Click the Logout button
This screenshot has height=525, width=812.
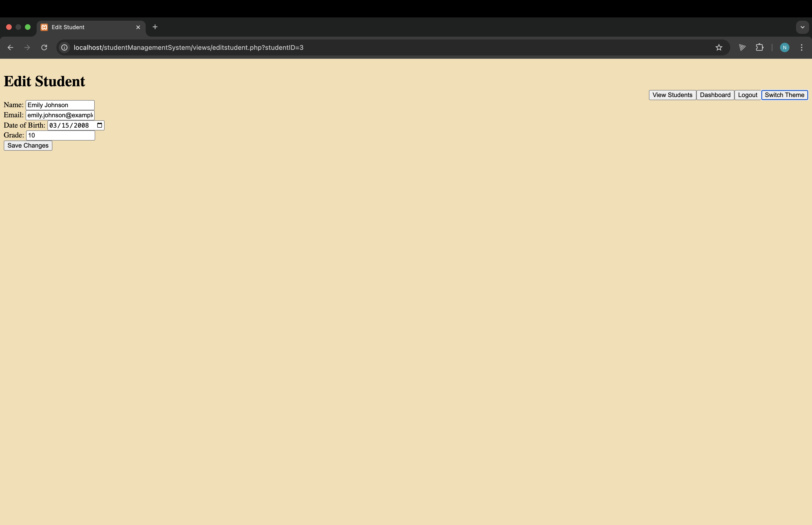click(x=747, y=95)
